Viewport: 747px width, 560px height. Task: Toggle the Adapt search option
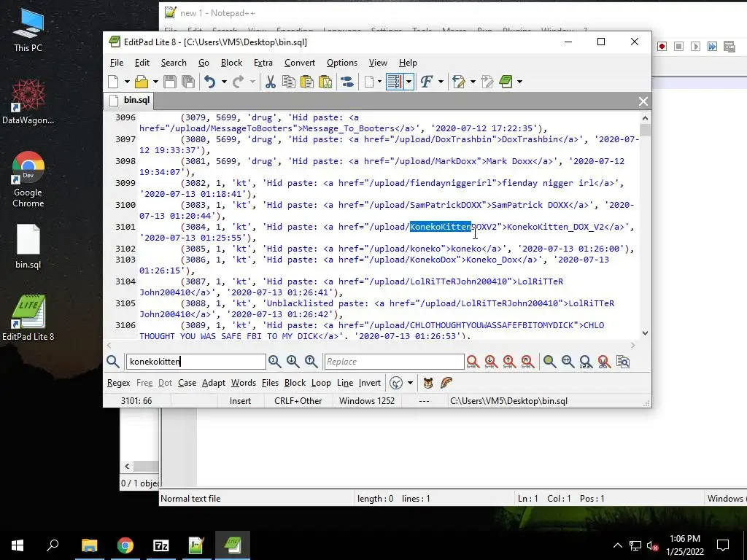pyautogui.click(x=214, y=383)
